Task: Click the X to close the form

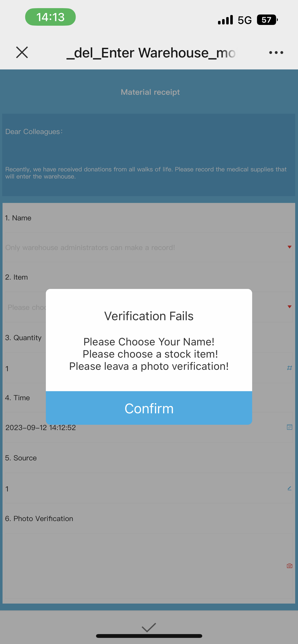Action: (x=22, y=53)
